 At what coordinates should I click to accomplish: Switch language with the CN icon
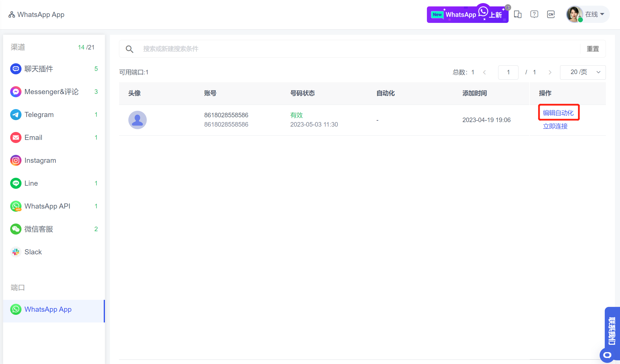[551, 14]
